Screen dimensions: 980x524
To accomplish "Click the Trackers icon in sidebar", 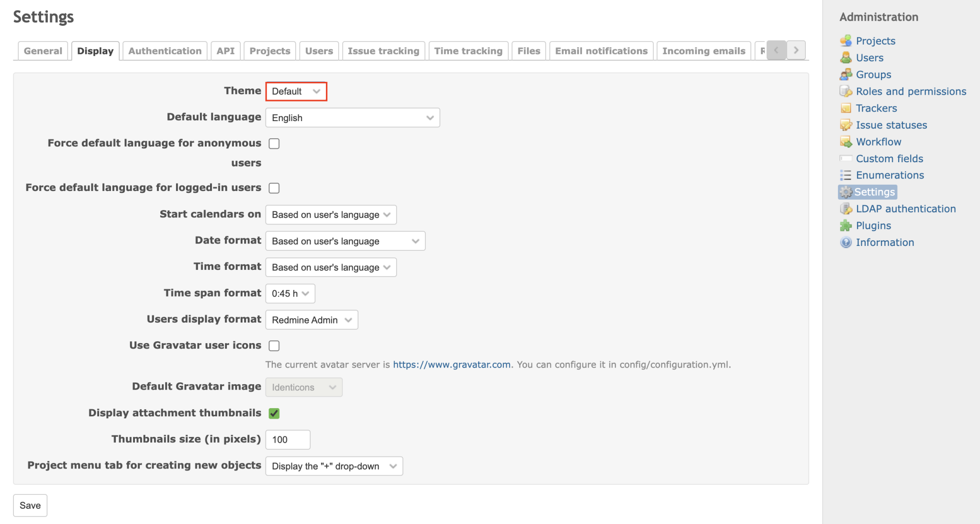I will pyautogui.click(x=846, y=108).
